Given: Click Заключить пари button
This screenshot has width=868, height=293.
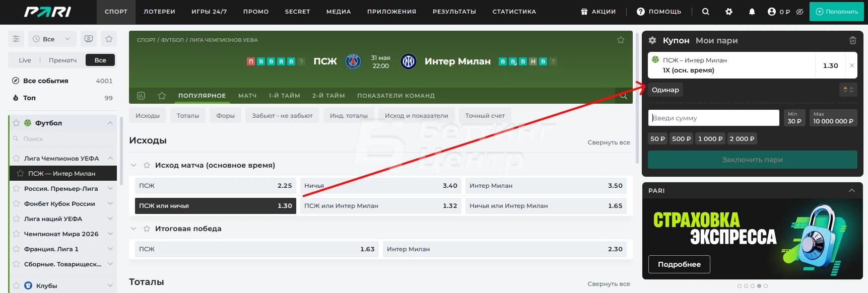Looking at the screenshot, I should pyautogui.click(x=752, y=160).
